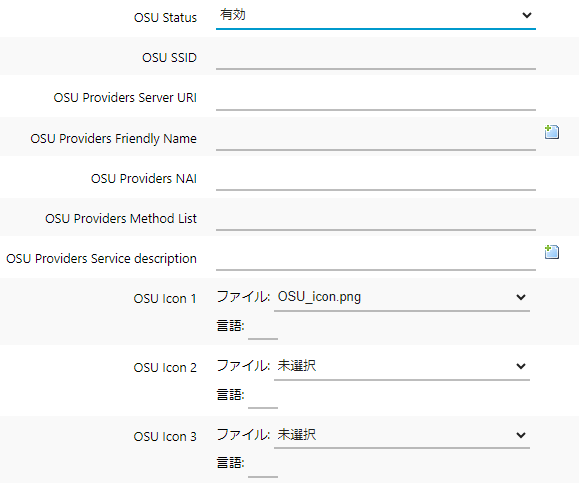
Task: Click add icon beside OSU Providers Service description
Action: 552,252
